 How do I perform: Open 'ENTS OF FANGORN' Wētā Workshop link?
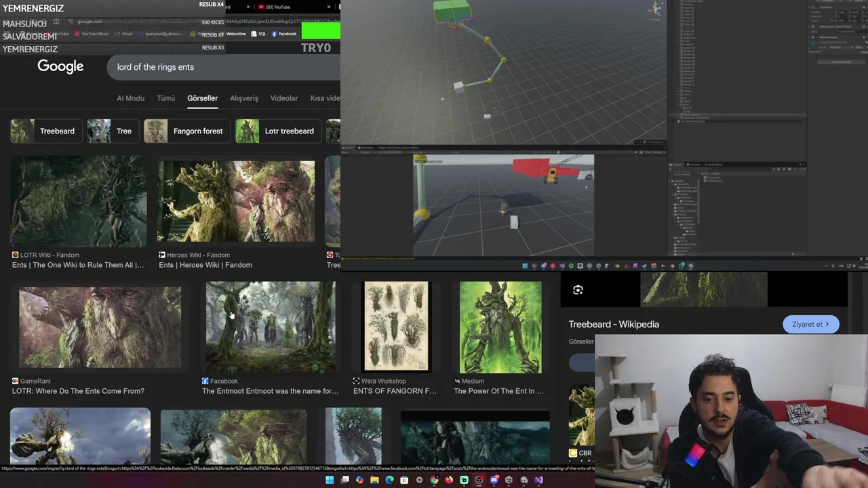(x=395, y=391)
